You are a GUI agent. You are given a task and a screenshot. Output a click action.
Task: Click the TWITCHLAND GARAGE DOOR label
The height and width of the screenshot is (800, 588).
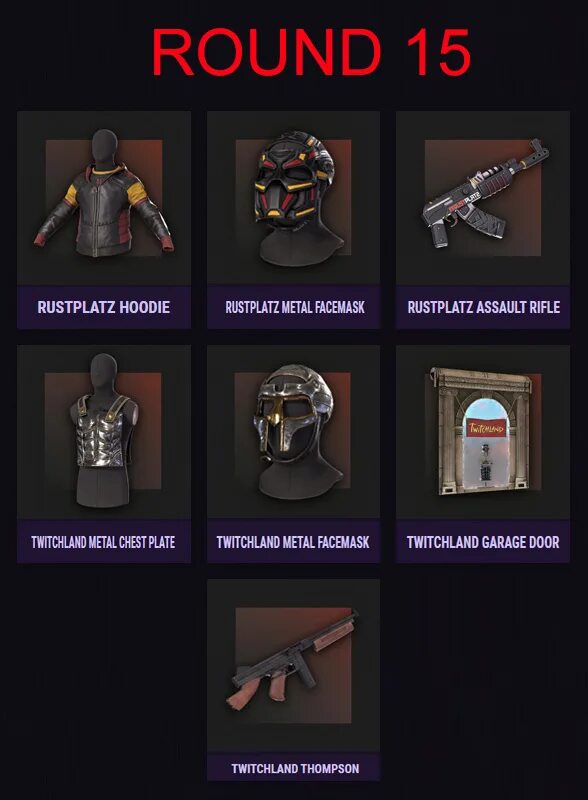point(483,542)
